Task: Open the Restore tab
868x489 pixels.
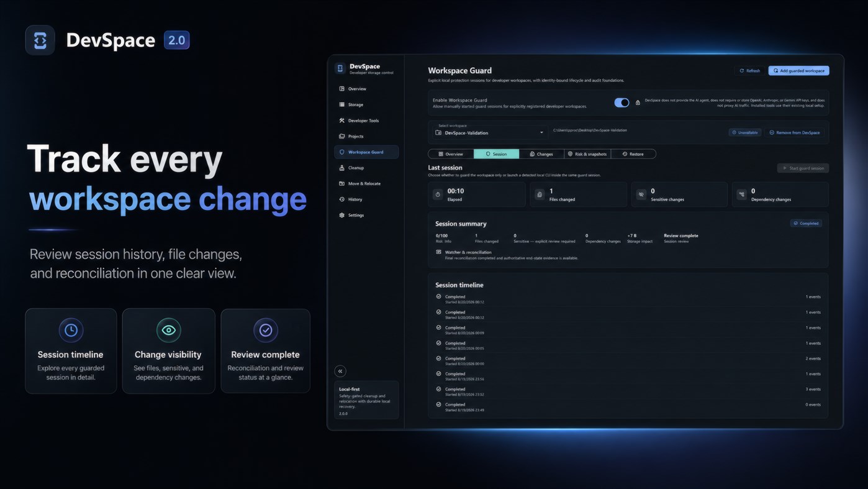Action: pos(633,154)
